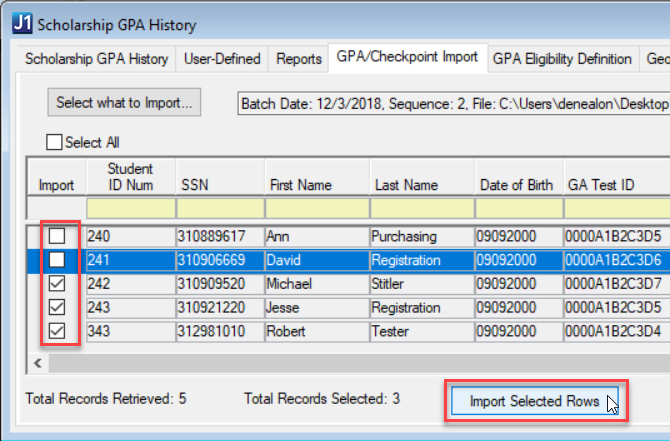
Task: Select the SSN cell 310889617
Action: 218,237
